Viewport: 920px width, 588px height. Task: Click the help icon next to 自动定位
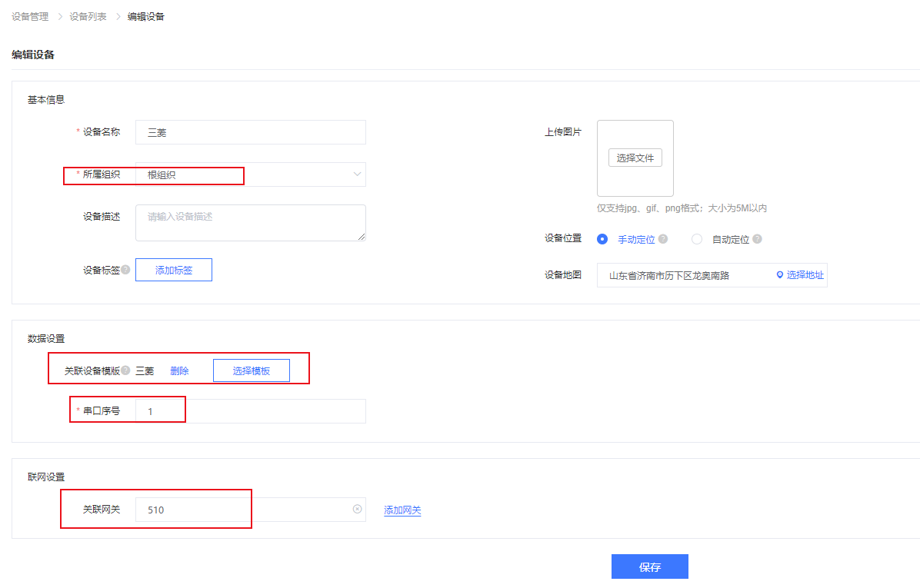757,239
